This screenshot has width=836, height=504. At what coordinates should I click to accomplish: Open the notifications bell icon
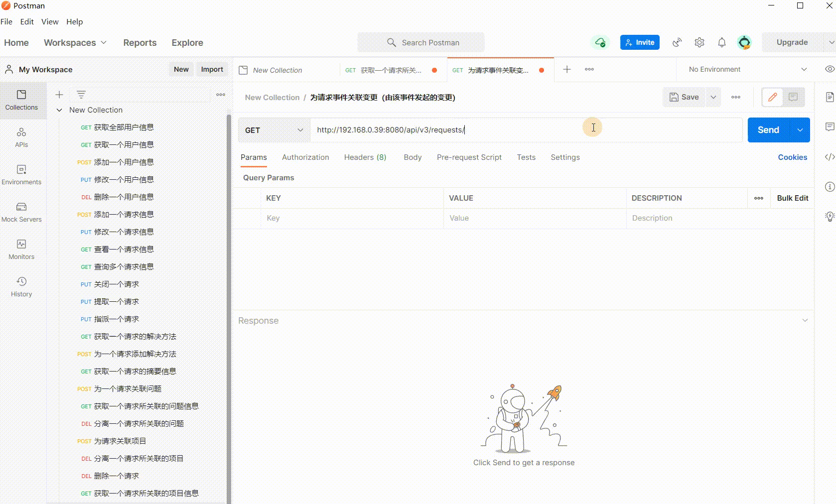(722, 42)
